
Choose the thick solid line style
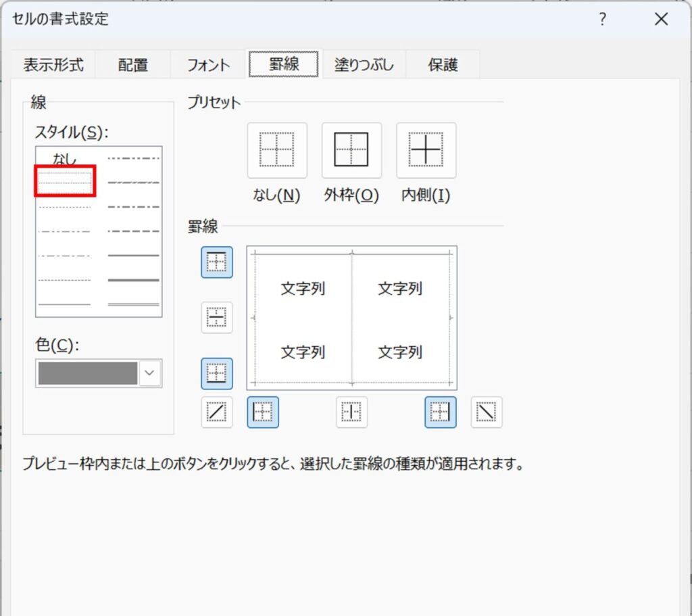[133, 280]
